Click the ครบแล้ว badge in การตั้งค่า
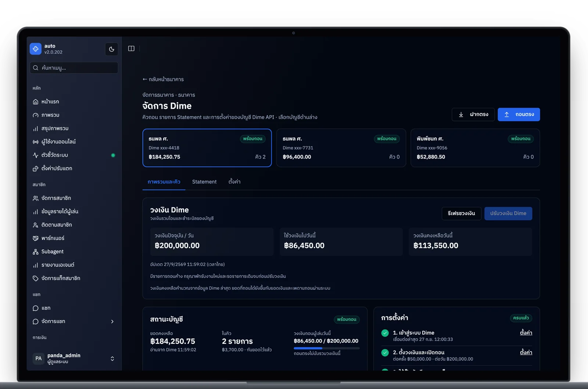 point(521,318)
